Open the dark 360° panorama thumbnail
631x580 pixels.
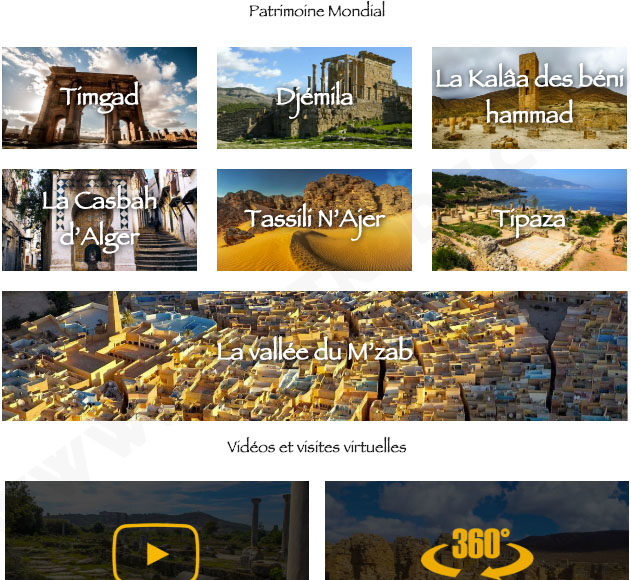477,530
